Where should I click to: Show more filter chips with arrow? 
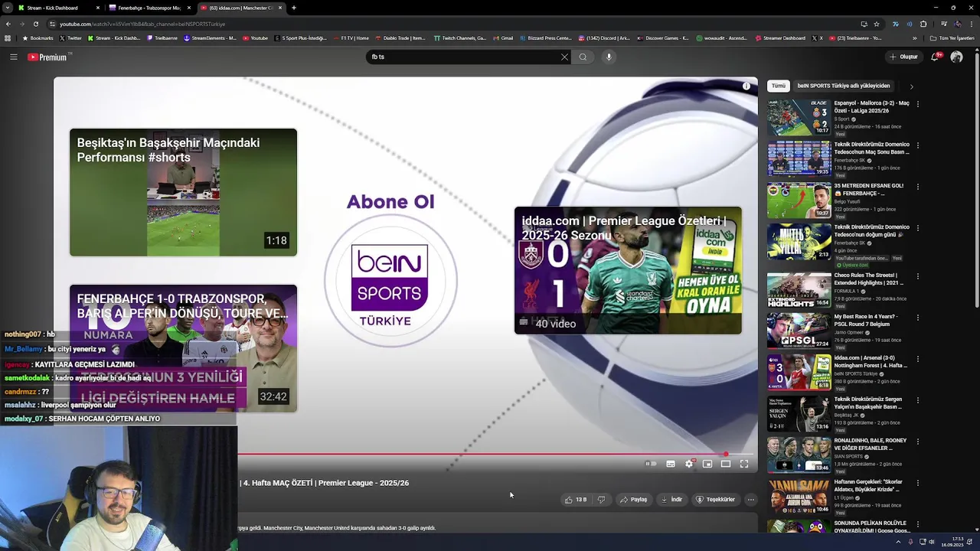(x=911, y=86)
